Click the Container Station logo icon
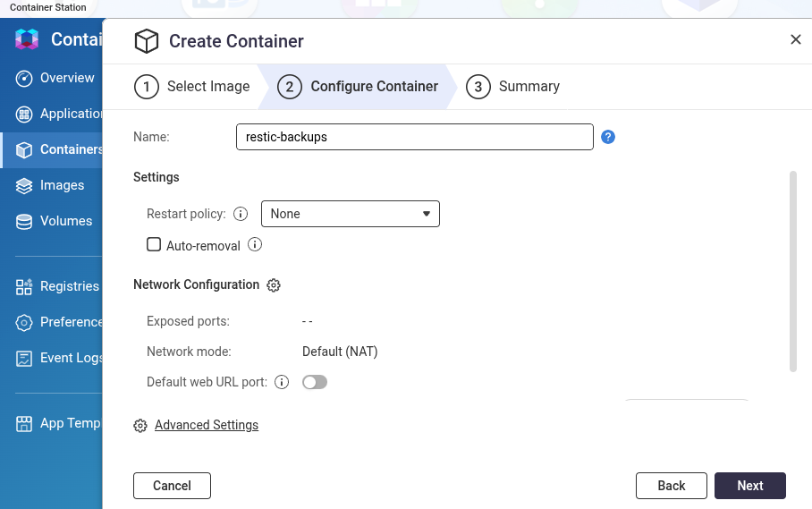 pyautogui.click(x=27, y=39)
